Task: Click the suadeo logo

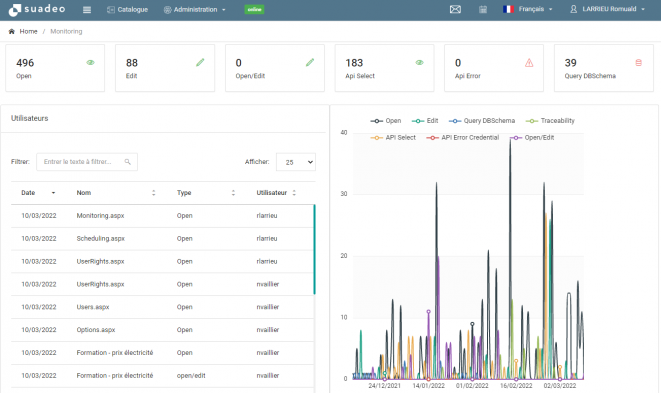Action: click(x=37, y=9)
